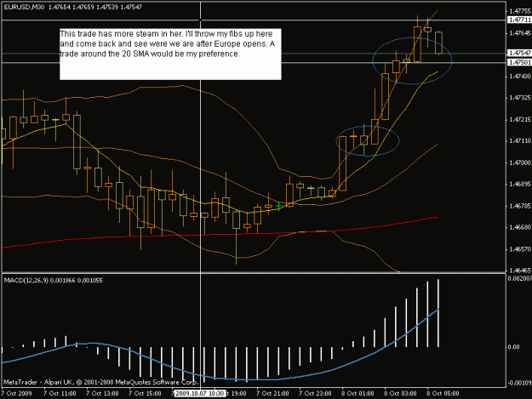Click the 7 Oct 21:00 time axis label

click(x=272, y=393)
